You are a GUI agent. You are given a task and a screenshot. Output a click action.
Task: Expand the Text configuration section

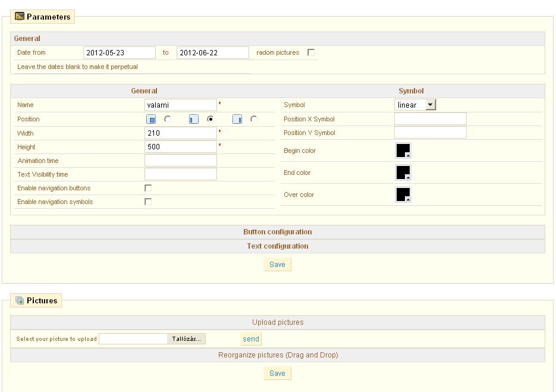tap(277, 246)
